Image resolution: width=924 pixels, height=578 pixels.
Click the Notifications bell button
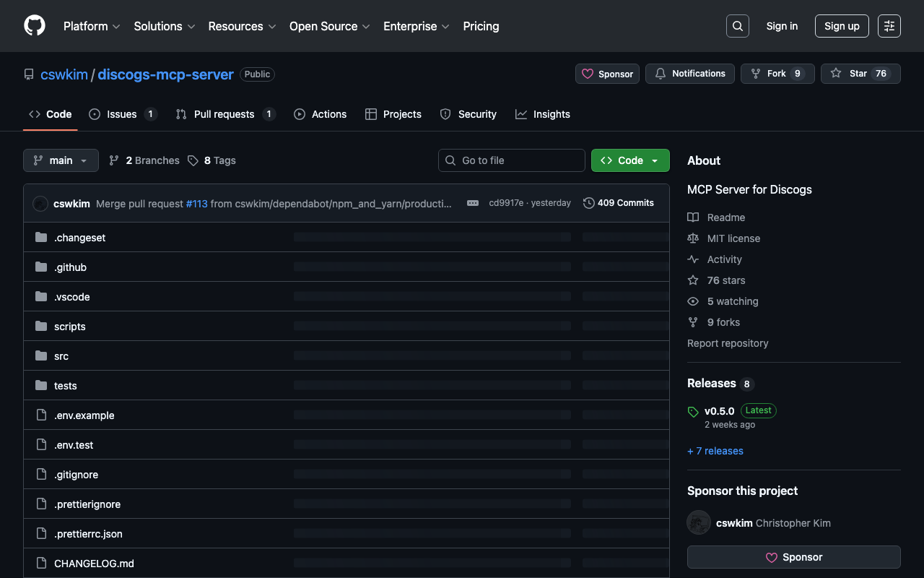pos(689,74)
